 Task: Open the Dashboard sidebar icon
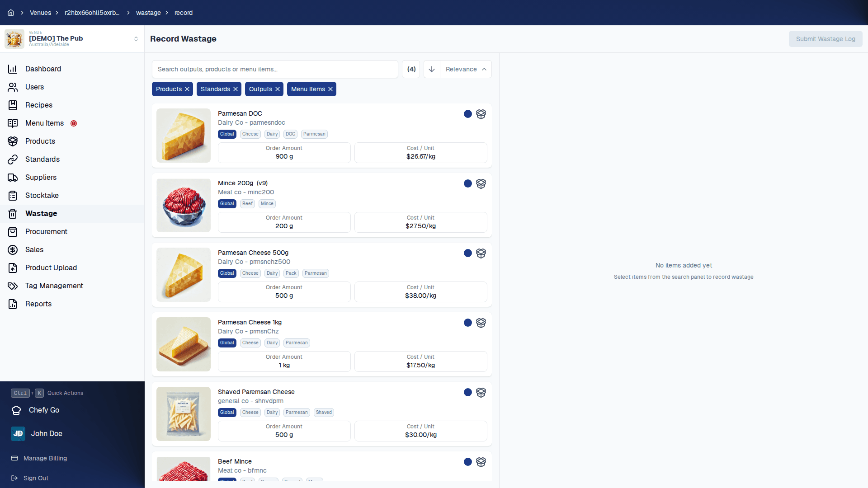(x=13, y=69)
